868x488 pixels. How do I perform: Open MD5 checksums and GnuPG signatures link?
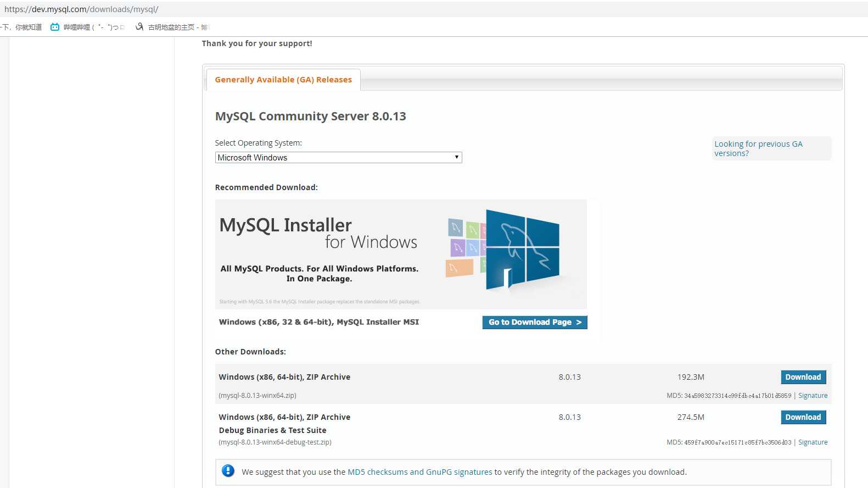[420, 472]
